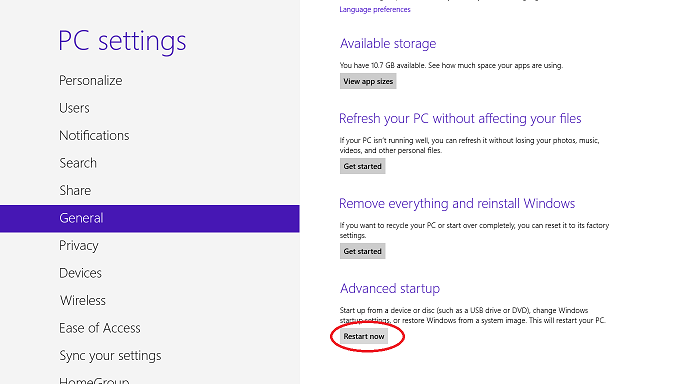Select Users in the sidebar

click(x=74, y=108)
